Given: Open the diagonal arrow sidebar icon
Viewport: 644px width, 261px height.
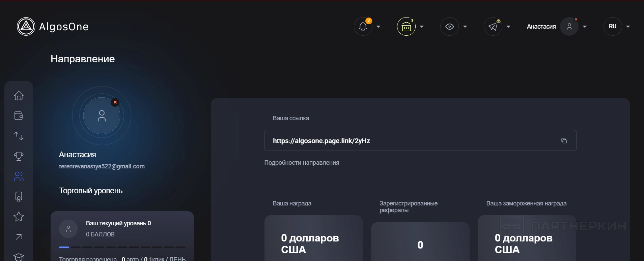Looking at the screenshot, I should click(19, 237).
